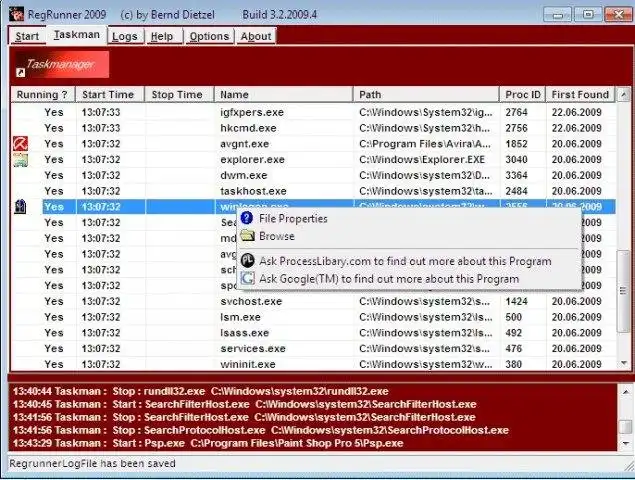Click the icon beside the highlighted winlogon row
Screen dimensions: 635x480
pyautogui.click(x=20, y=207)
